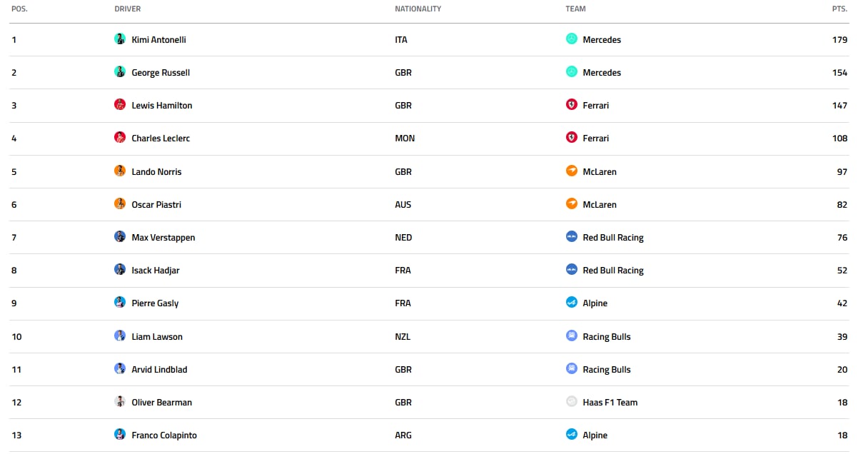868x454 pixels.
Task: Click the Racing Bulls logo beside Liam Lawson
Action: 571,336
